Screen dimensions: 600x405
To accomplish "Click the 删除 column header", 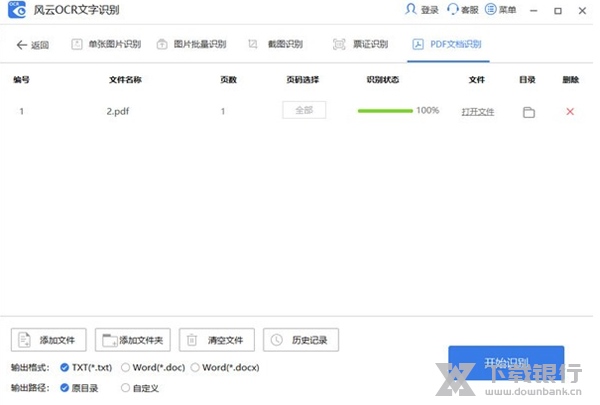I will pos(571,80).
